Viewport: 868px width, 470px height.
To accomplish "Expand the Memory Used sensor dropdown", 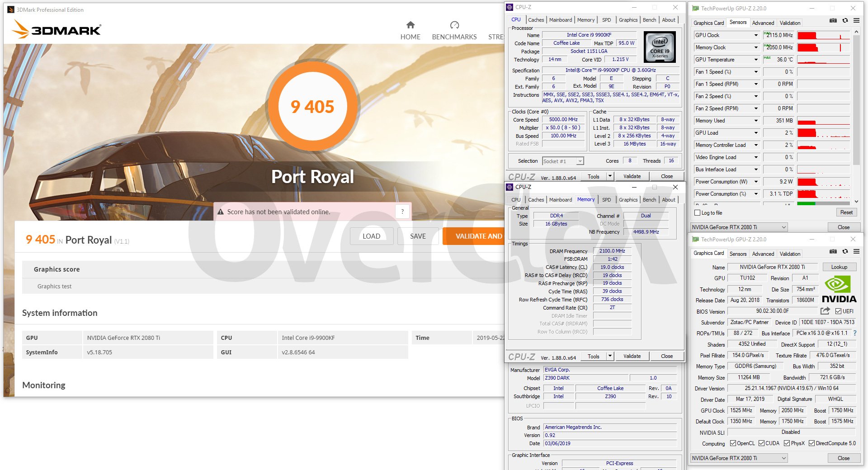I will pos(755,121).
